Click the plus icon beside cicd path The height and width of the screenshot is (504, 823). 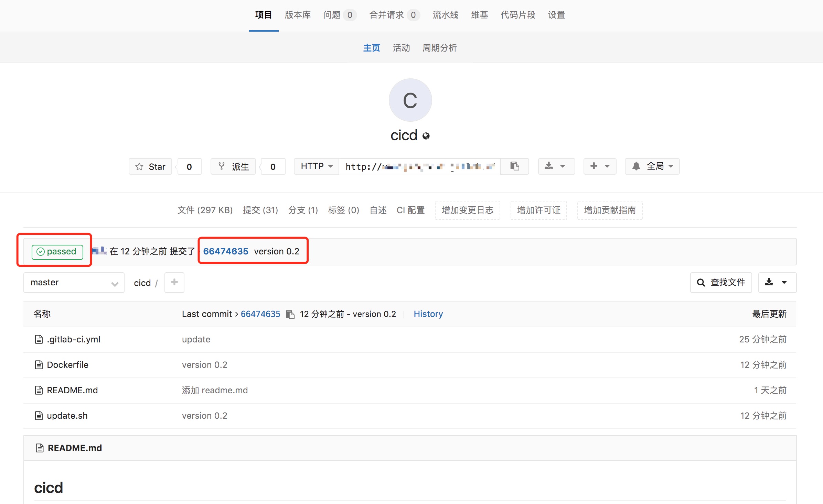174,282
